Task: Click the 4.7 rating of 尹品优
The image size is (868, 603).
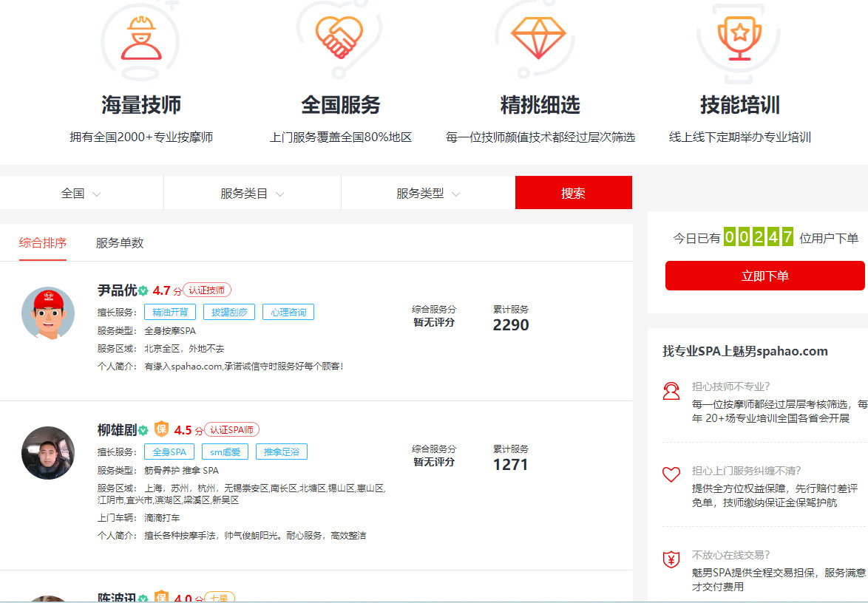Action: (x=162, y=290)
